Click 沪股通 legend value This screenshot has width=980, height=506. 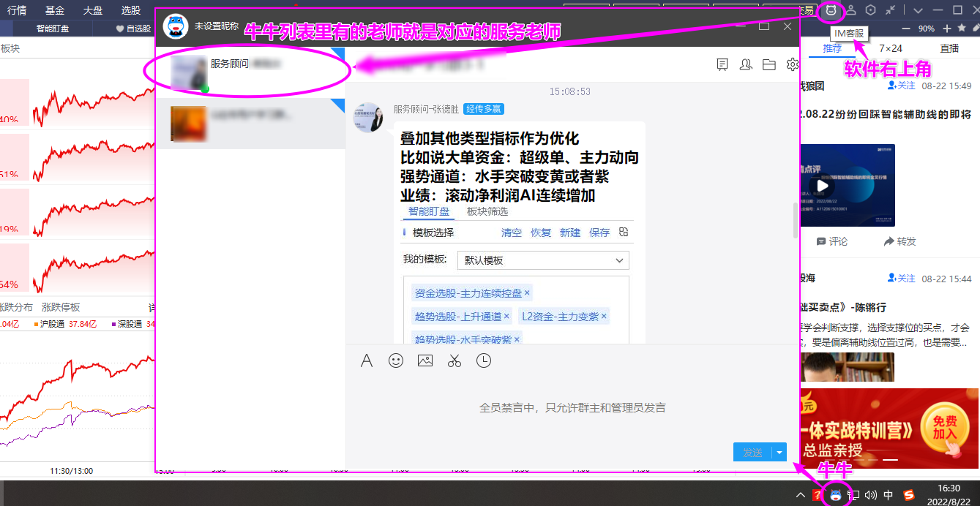[82, 324]
